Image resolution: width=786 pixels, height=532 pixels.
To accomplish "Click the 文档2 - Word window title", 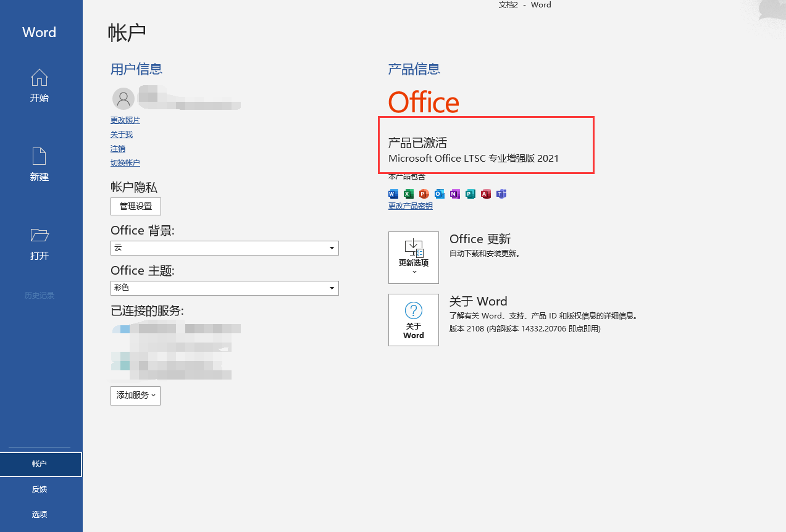I will (525, 5).
